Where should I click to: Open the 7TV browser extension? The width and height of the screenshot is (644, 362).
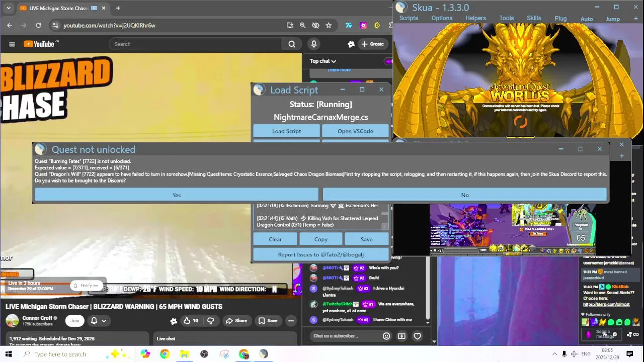(x=349, y=25)
